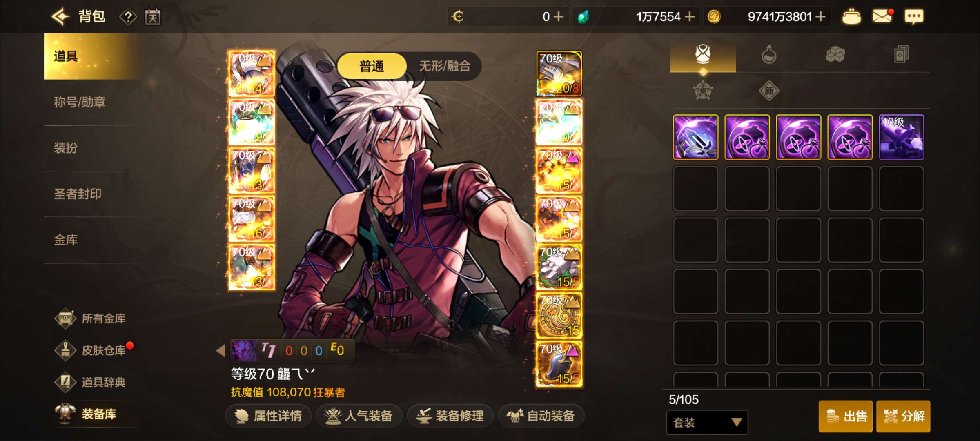Open the calendar icon next to help
The height and width of the screenshot is (441, 980).
[x=153, y=17]
